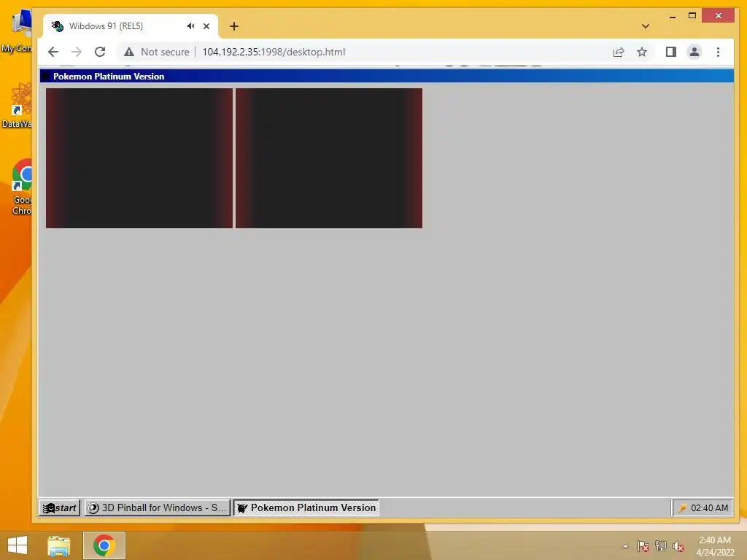This screenshot has width=747, height=560.
Task: Open the Windows Start button
Action: point(18,545)
